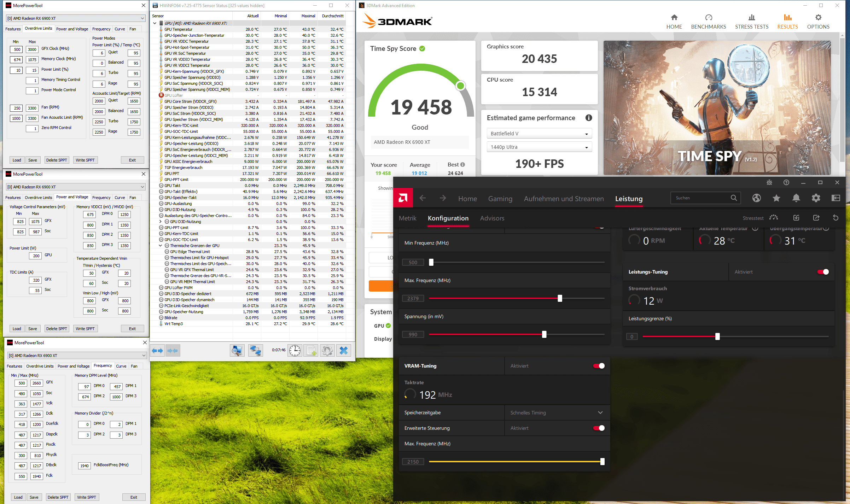The width and height of the screenshot is (850, 504).
Task: Click the expand columns arrows icon
Action: 157,350
